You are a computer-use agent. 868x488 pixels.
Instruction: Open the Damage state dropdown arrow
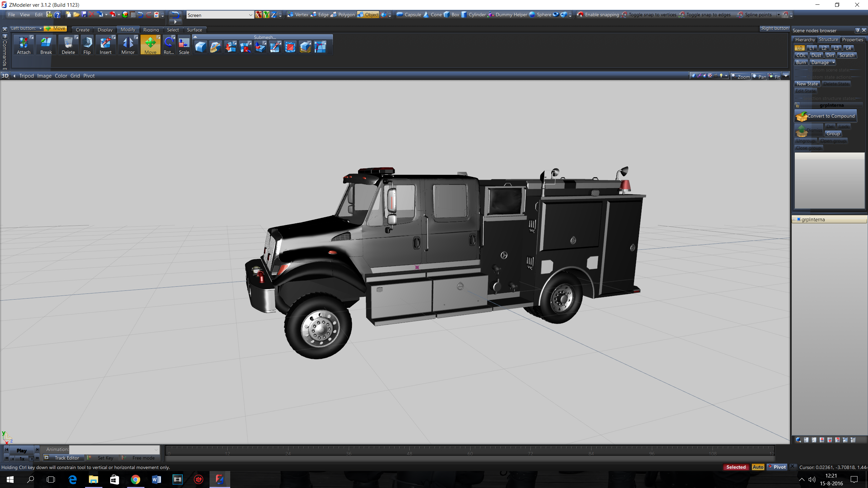pyautogui.click(x=833, y=62)
